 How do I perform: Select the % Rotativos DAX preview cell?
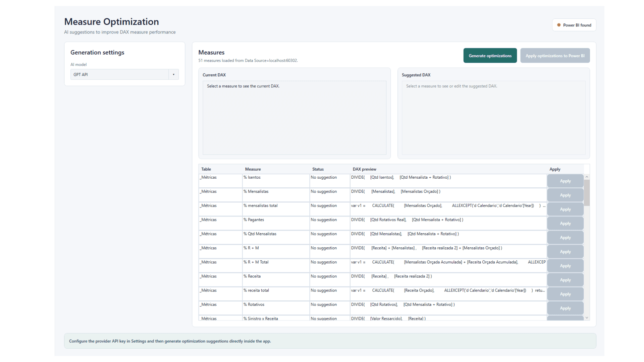448,308
